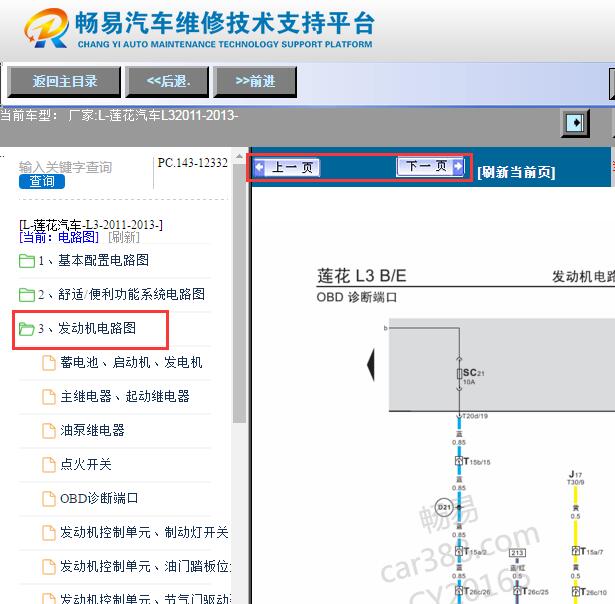Click the T15b/15 connector label

(x=477, y=462)
